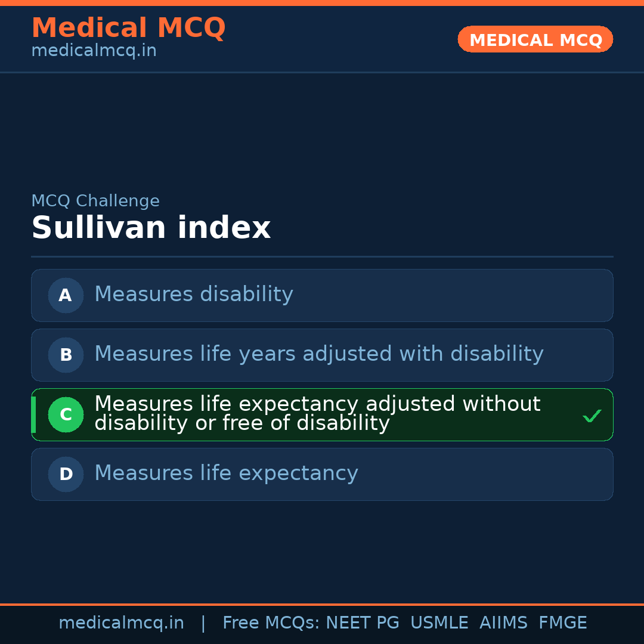Click the letter D option badge
The height and width of the screenshot is (644, 644).
(x=66, y=474)
